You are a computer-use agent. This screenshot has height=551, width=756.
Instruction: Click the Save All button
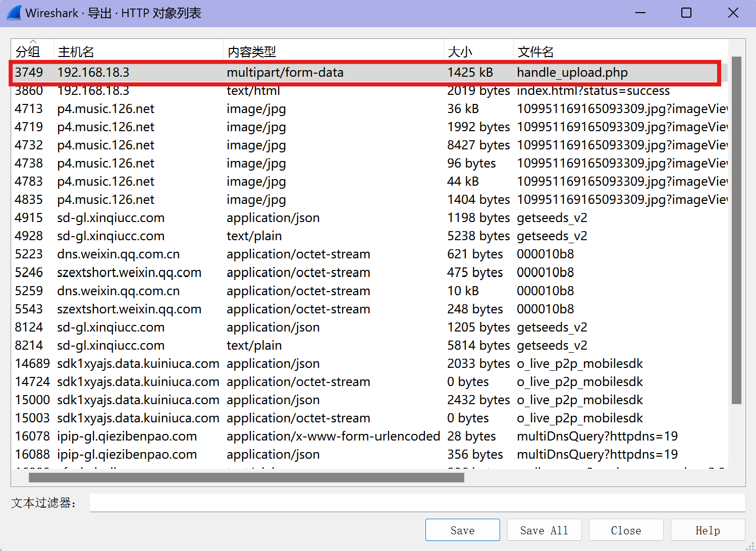click(544, 530)
